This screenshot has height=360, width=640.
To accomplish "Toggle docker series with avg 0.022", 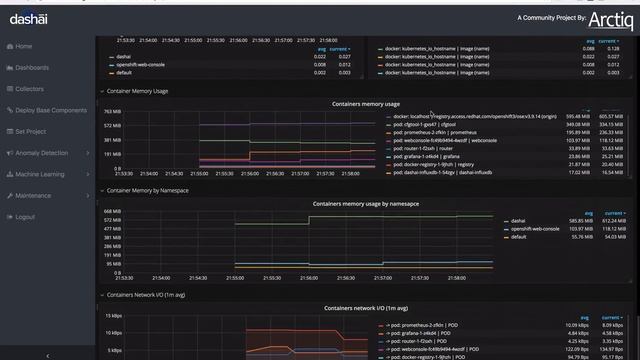I will coord(437,57).
